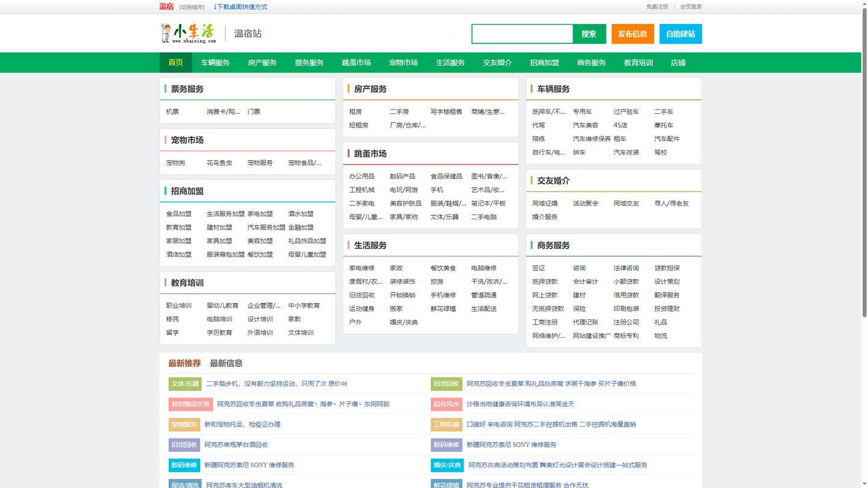Click the 车辆服务 section heading
This screenshot has height=488, width=868.
553,89
